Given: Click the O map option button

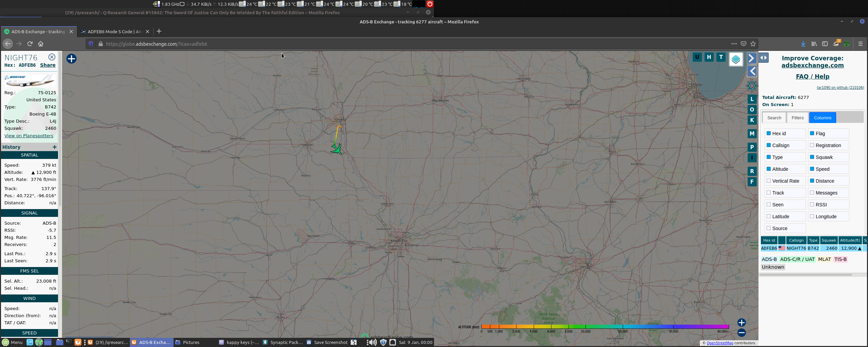Looking at the screenshot, I should (x=752, y=109).
